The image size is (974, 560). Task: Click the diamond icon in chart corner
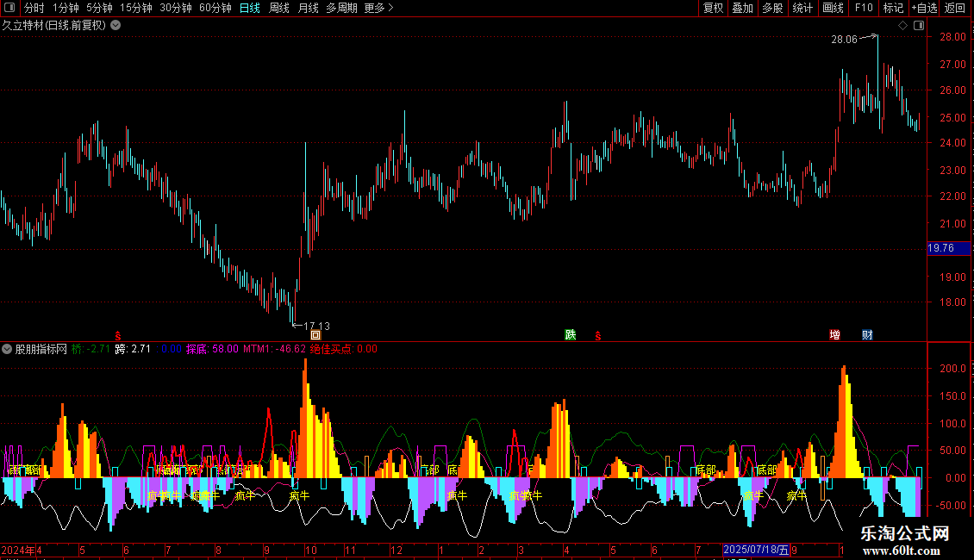pos(902,26)
